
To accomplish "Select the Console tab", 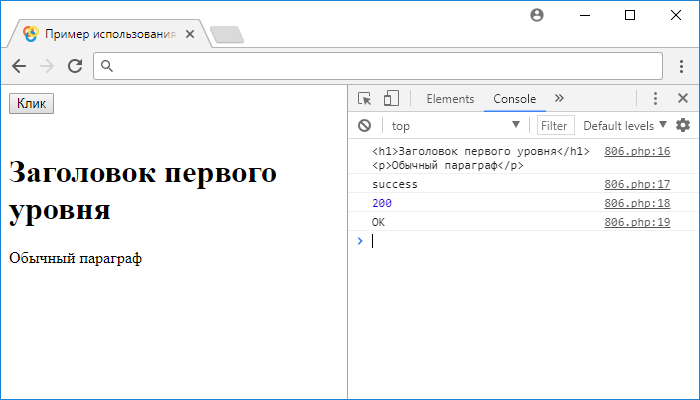I will point(514,99).
